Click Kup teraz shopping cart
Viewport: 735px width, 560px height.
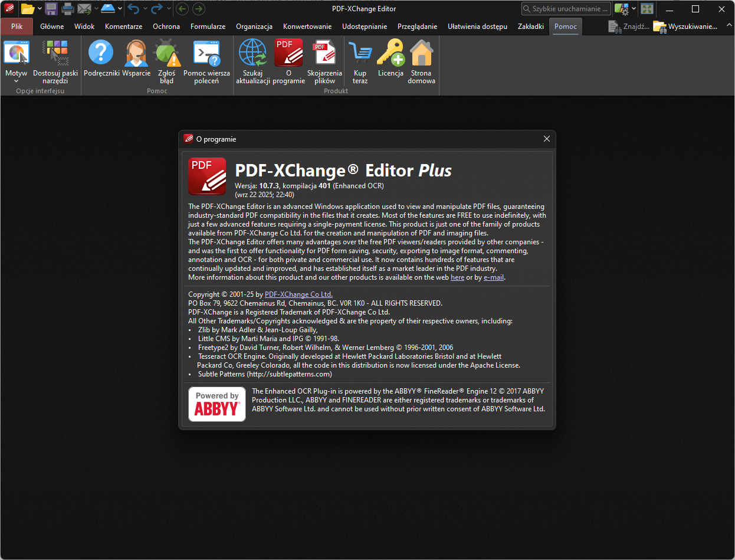click(360, 61)
